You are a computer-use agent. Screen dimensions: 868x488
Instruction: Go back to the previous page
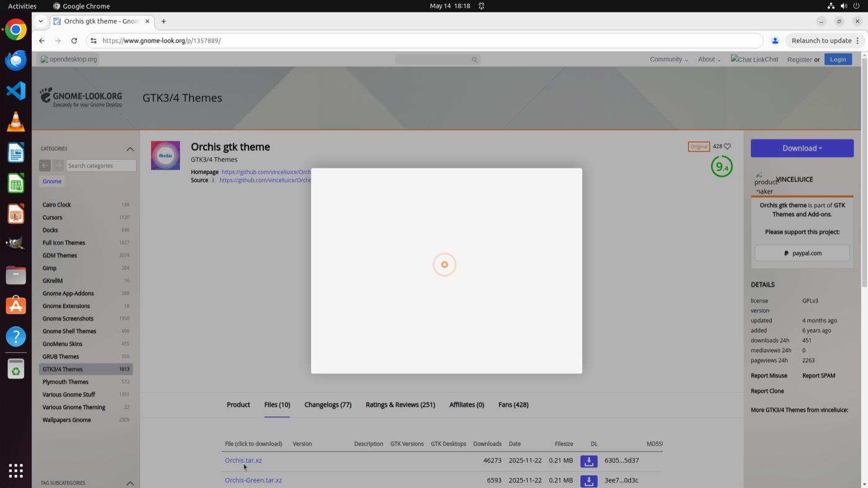[x=42, y=41]
